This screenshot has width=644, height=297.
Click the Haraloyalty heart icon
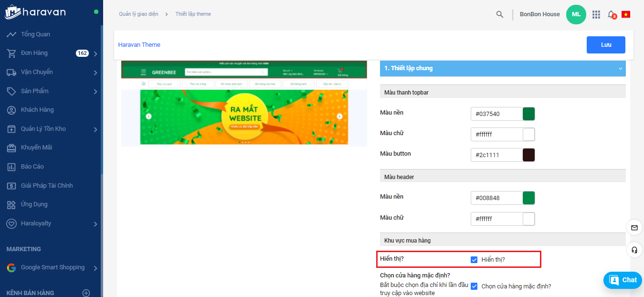click(x=11, y=223)
